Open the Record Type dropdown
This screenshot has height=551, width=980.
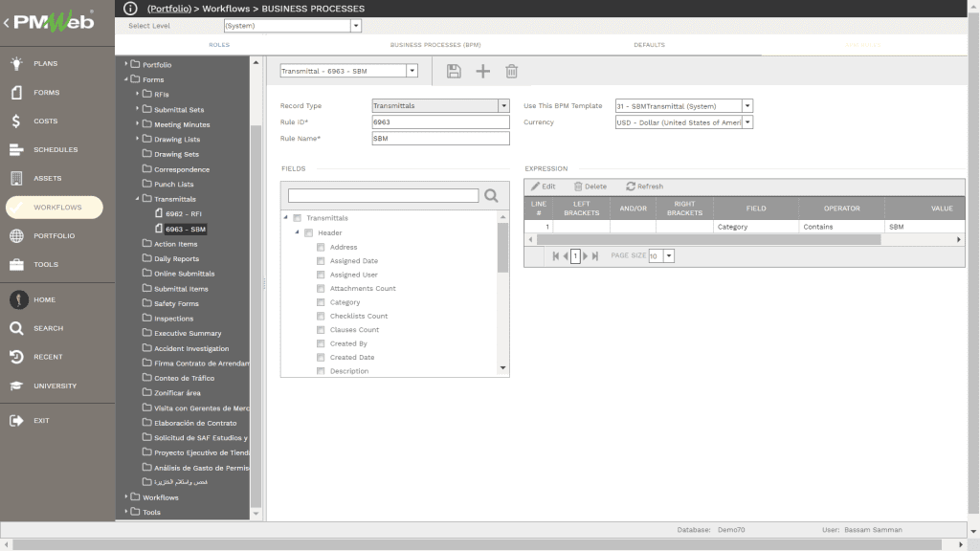[x=503, y=105]
